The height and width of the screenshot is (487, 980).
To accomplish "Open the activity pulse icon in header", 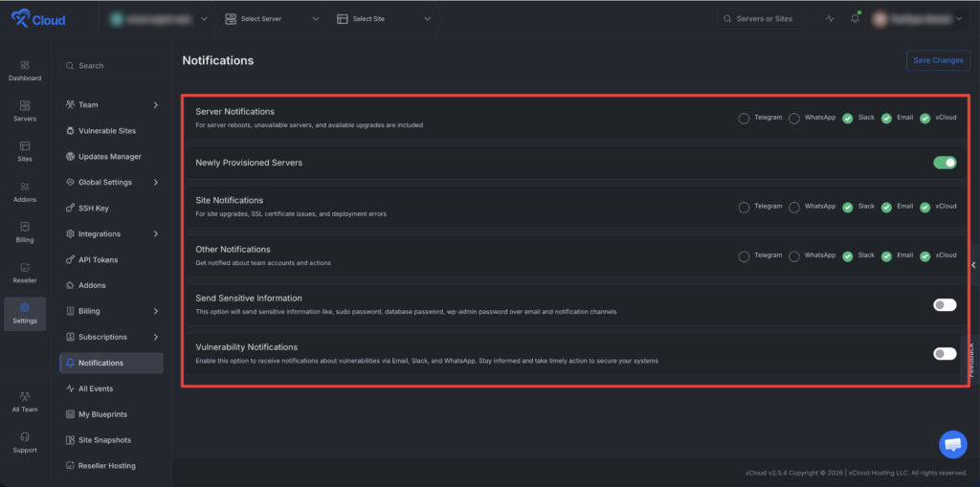I will click(x=830, y=19).
